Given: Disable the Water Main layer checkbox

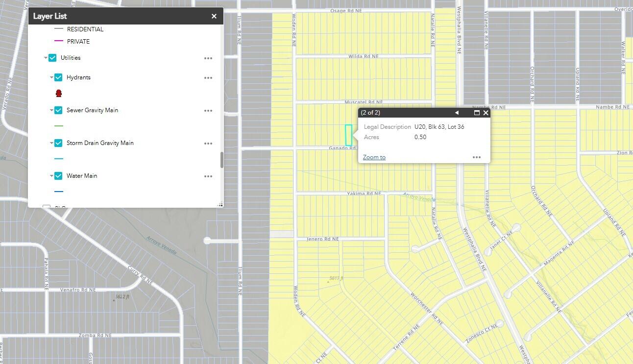Looking at the screenshot, I should pyautogui.click(x=58, y=176).
